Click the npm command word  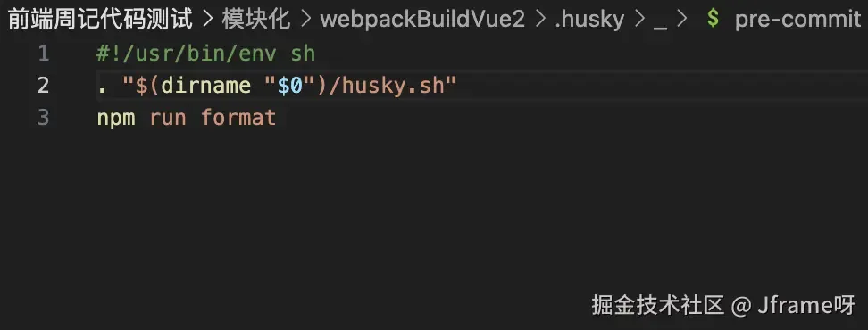116,119
